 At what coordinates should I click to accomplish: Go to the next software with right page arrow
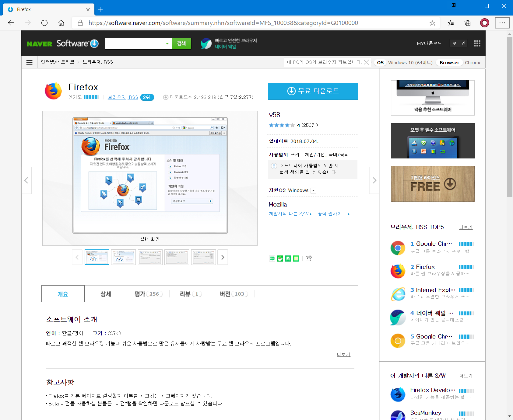pyautogui.click(x=374, y=180)
